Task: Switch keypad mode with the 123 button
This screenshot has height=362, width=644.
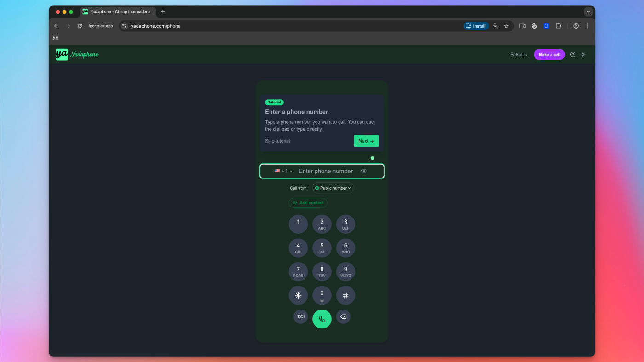Action: pyautogui.click(x=300, y=316)
